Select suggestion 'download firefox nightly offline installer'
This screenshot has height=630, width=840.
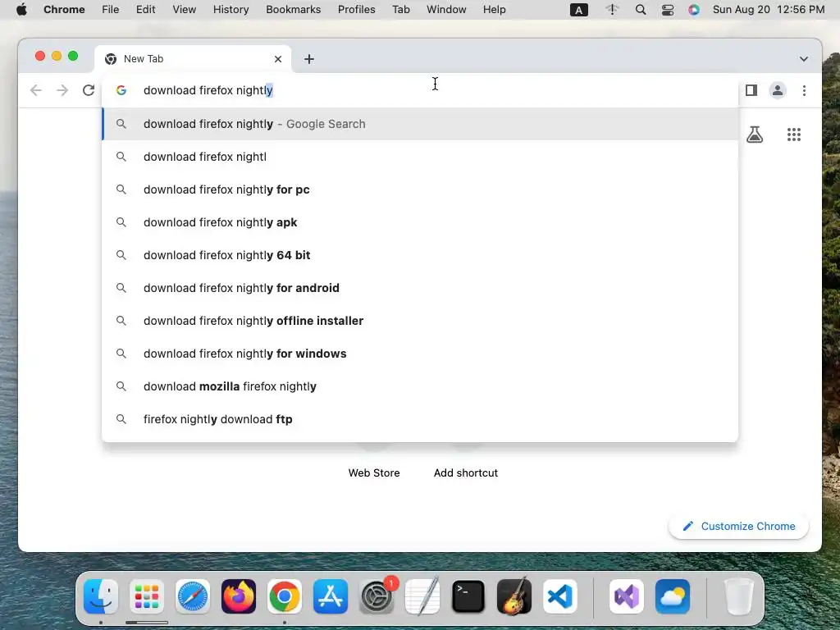click(x=420, y=321)
